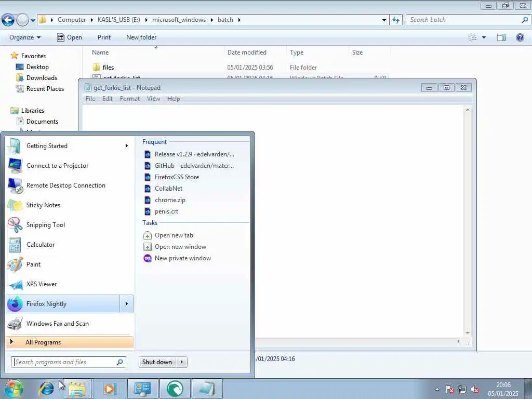
Task: Open CollabNet frequent item
Action: point(169,188)
